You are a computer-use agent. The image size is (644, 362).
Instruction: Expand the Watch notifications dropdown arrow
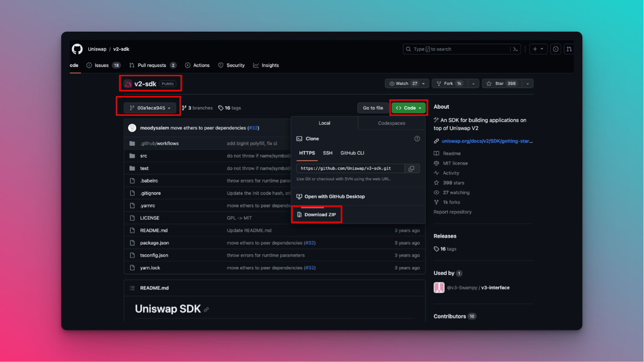[x=423, y=84]
